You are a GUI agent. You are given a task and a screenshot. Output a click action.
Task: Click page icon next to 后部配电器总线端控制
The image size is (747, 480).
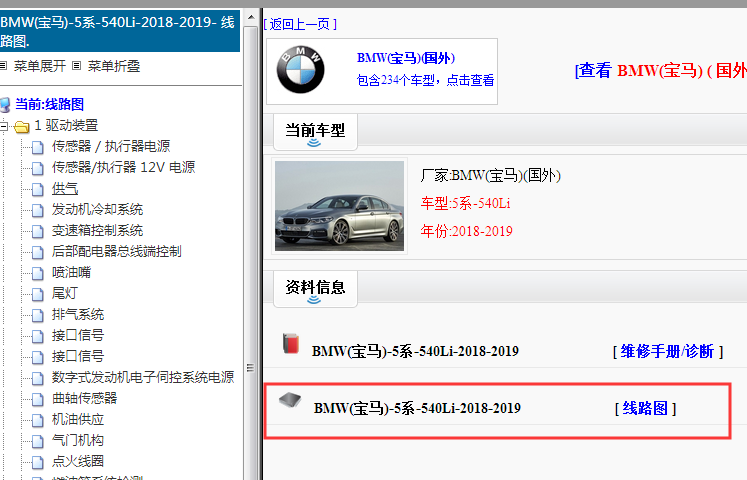(x=38, y=252)
